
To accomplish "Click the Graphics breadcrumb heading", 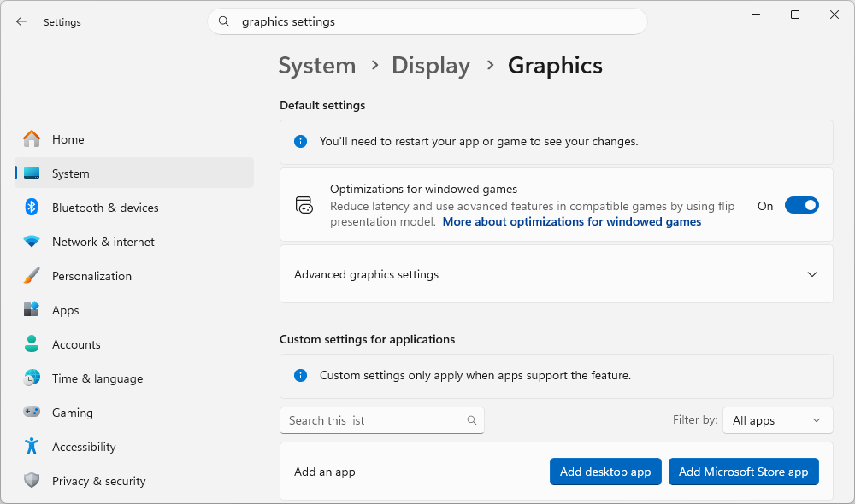I will [555, 66].
